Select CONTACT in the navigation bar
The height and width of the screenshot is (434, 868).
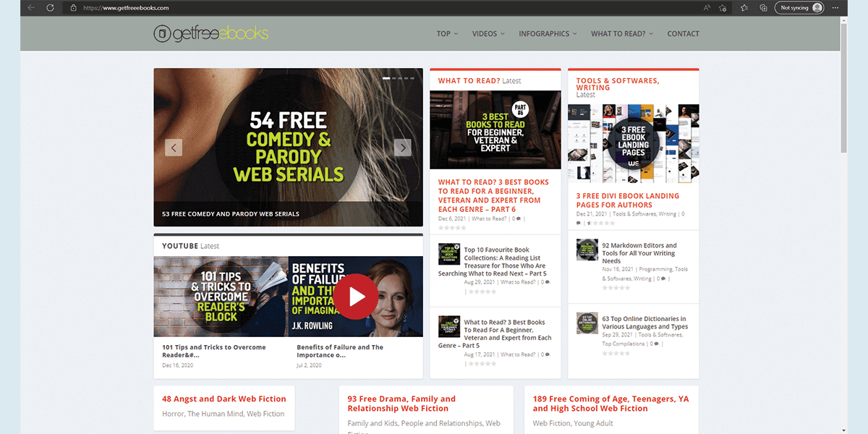[x=683, y=33]
